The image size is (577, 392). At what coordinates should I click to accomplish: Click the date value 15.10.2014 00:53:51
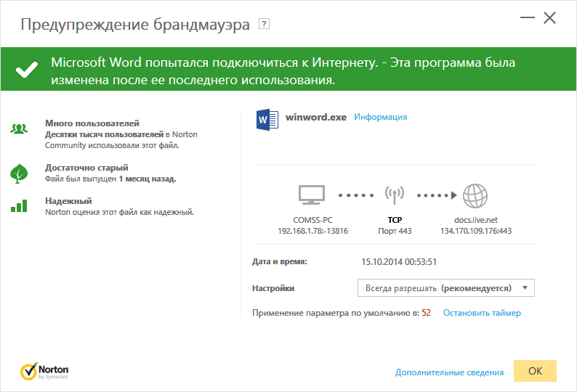coord(399,262)
